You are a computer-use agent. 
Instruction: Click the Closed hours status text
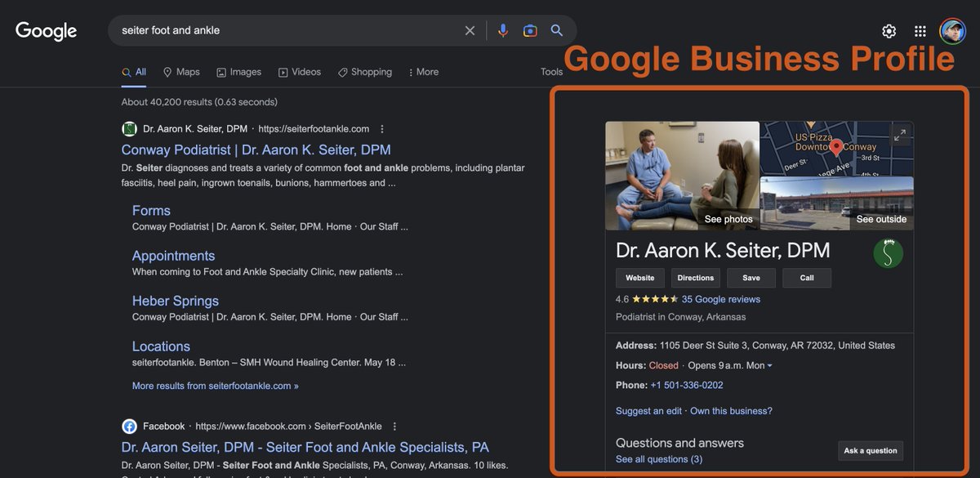(x=664, y=366)
